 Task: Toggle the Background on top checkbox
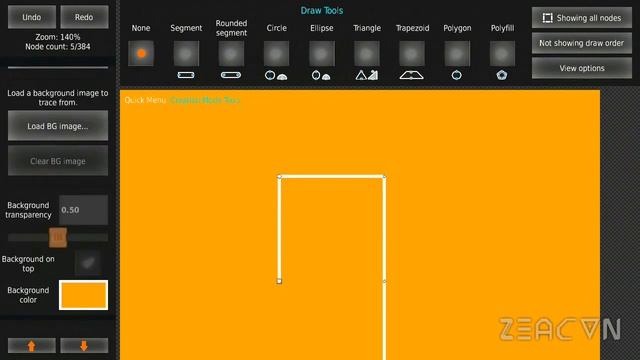click(88, 263)
